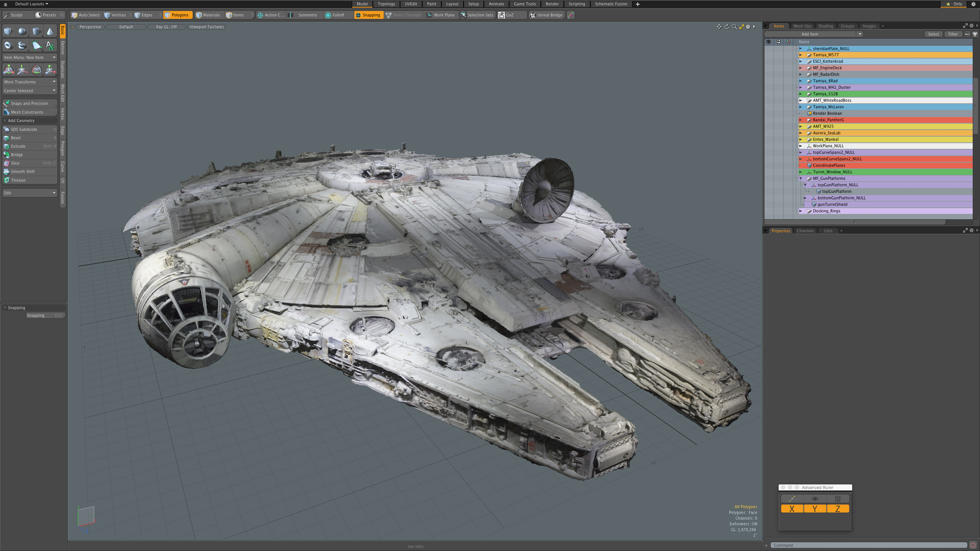Open Add Item dropdown arrow
This screenshot has width=980, height=551.
860,34
